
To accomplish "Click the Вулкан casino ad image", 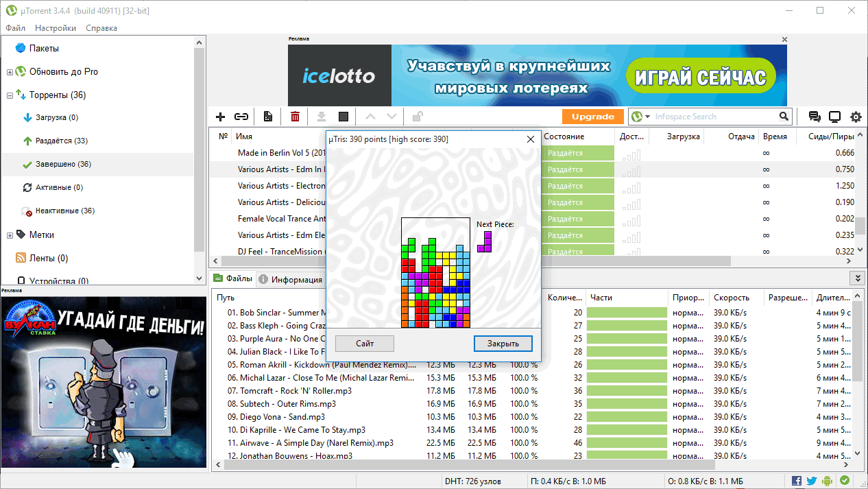I will coord(104,382).
